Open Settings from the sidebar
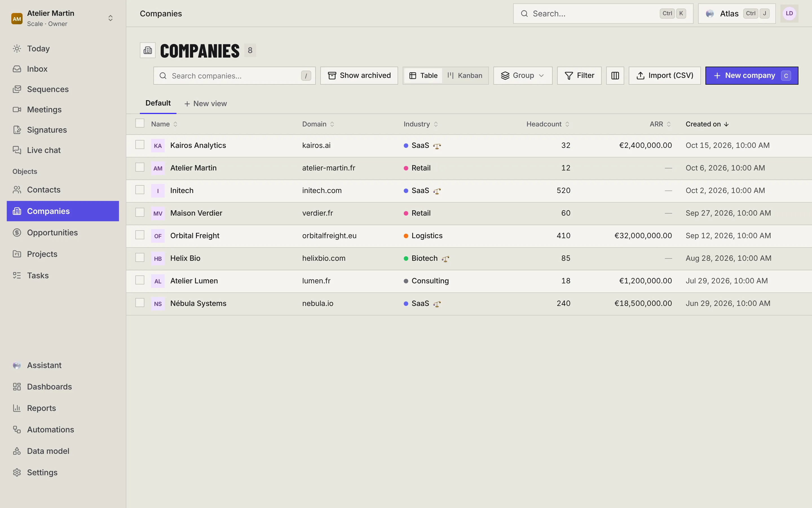This screenshot has width=812, height=508. pyautogui.click(x=63, y=472)
